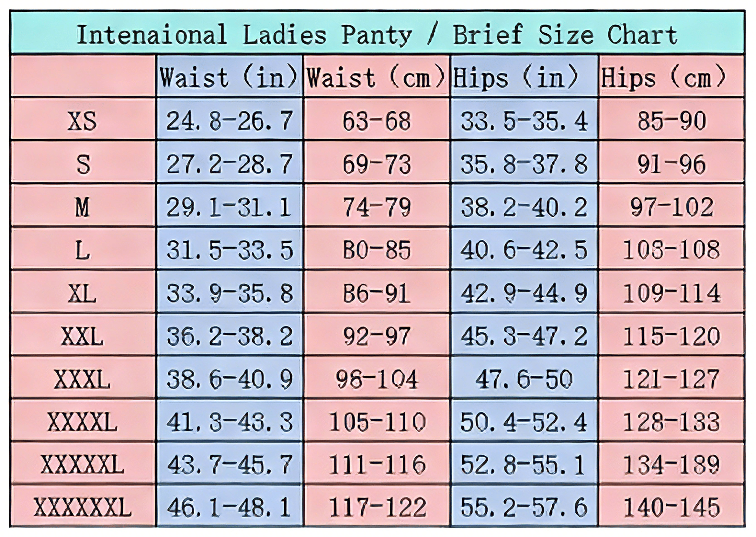Image resolution: width=756 pixels, height=537 pixels.
Task: Select the 140-145 hips cm cell
Action: coord(671,508)
